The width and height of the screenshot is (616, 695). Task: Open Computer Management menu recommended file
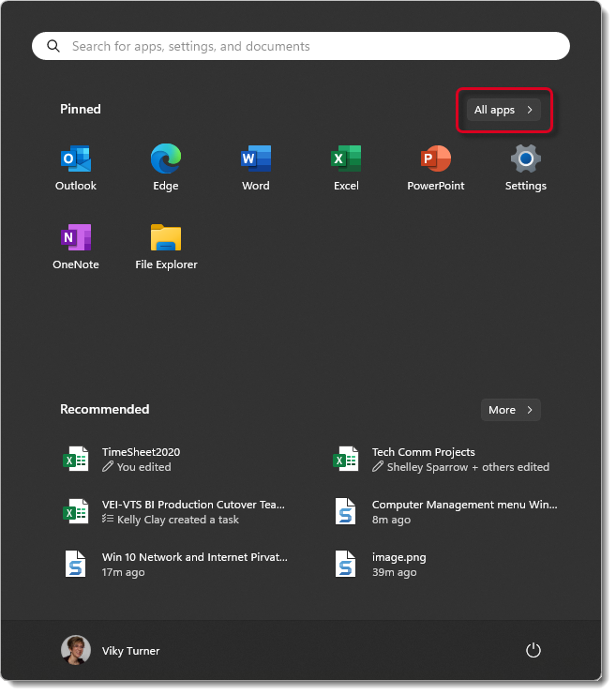[463, 511]
